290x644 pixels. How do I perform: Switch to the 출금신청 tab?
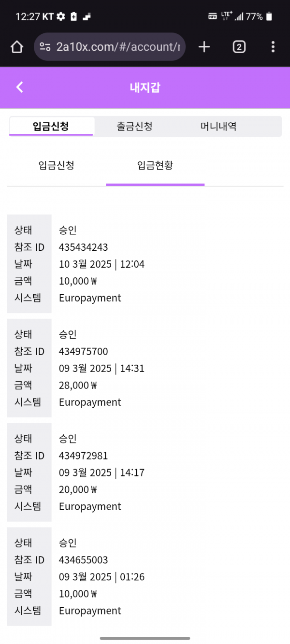tap(134, 127)
